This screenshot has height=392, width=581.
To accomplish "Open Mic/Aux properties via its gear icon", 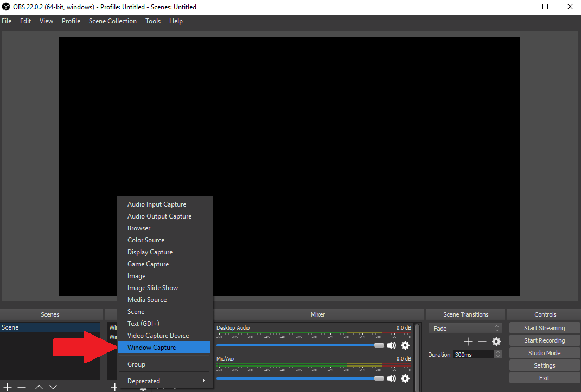I will tap(405, 377).
